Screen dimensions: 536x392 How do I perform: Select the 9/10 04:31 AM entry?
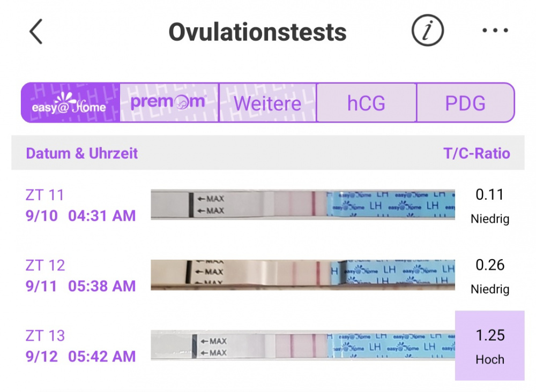(x=81, y=216)
